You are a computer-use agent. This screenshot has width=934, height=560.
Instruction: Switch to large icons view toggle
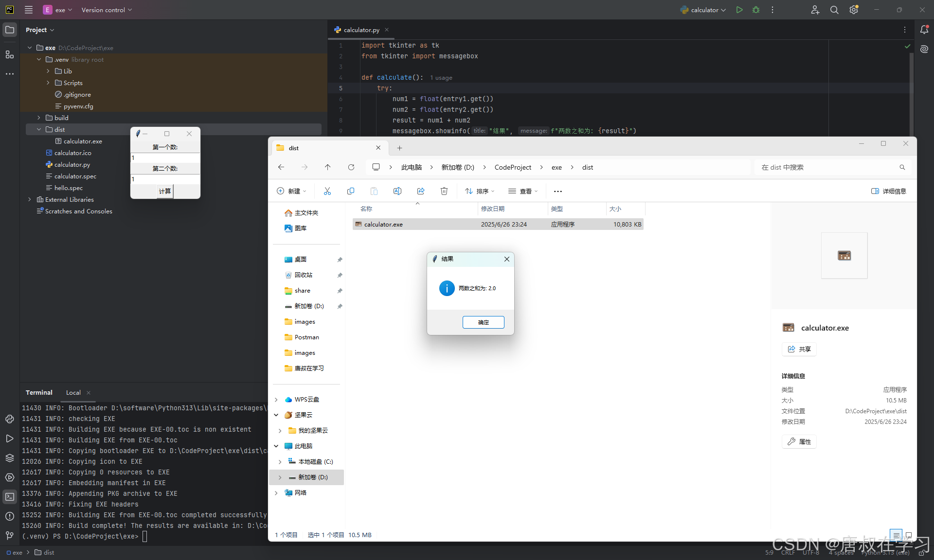[908, 535]
